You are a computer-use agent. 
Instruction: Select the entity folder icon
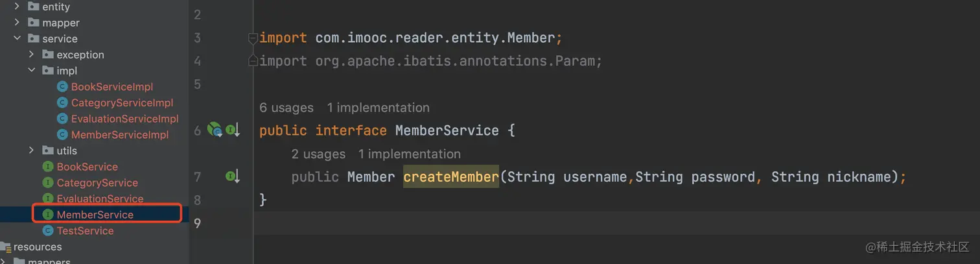click(34, 6)
